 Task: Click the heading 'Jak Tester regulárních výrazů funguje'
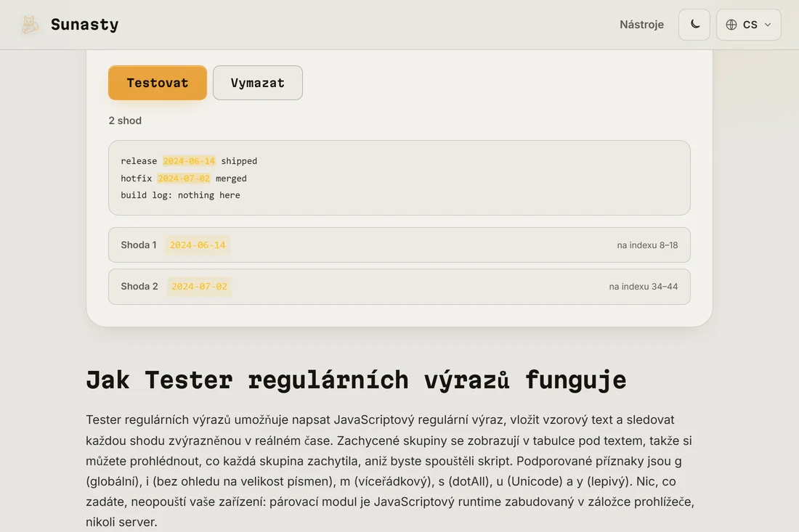click(356, 380)
